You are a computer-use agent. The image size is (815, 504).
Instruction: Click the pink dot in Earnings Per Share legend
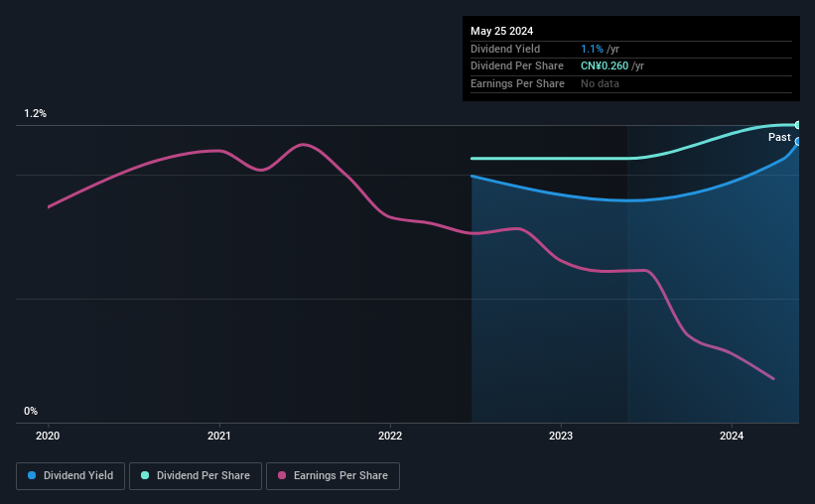click(x=282, y=475)
